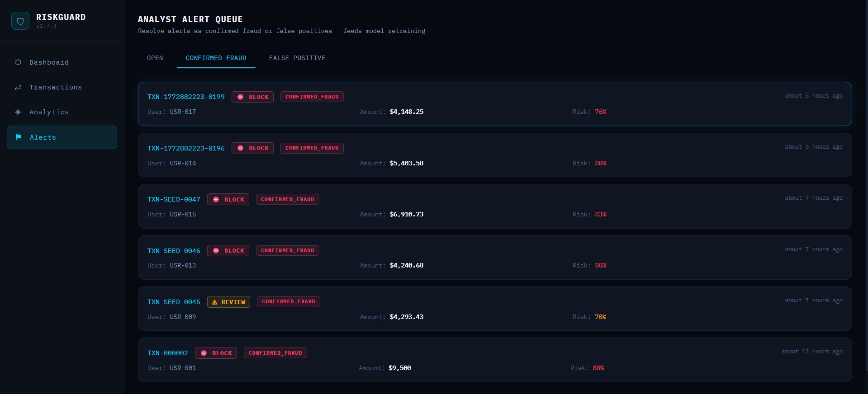Open transaction link TXN-1772882223-0196

(186, 148)
